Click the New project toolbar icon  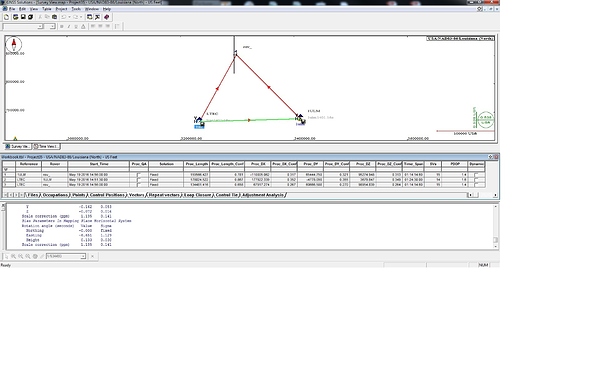[7, 17]
